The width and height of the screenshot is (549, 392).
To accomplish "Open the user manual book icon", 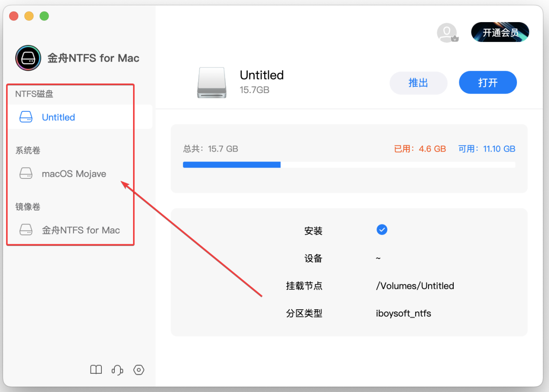I will pos(96,369).
